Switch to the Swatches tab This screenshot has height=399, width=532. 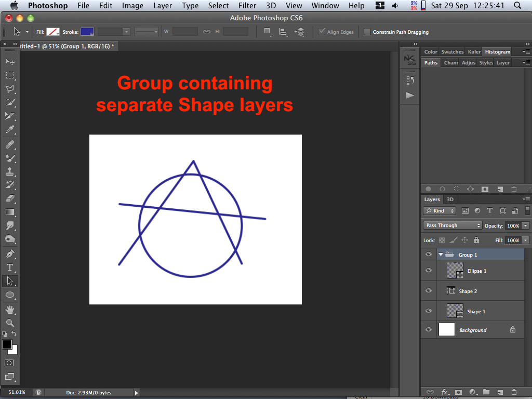(x=452, y=52)
